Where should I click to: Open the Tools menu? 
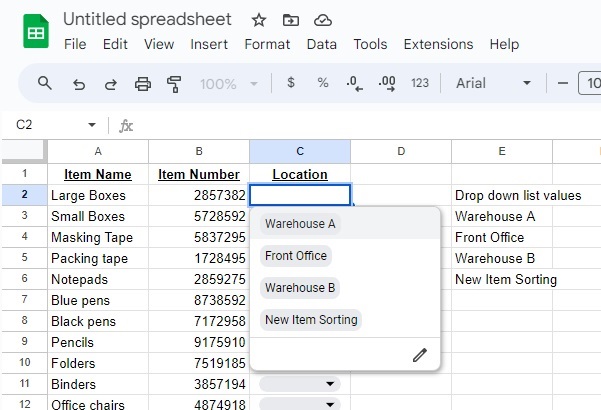point(370,44)
